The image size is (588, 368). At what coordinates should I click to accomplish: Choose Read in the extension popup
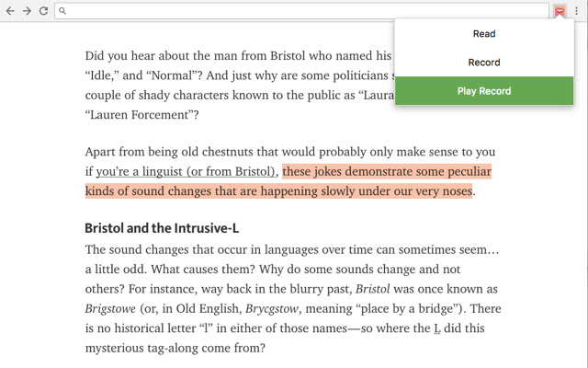click(484, 34)
